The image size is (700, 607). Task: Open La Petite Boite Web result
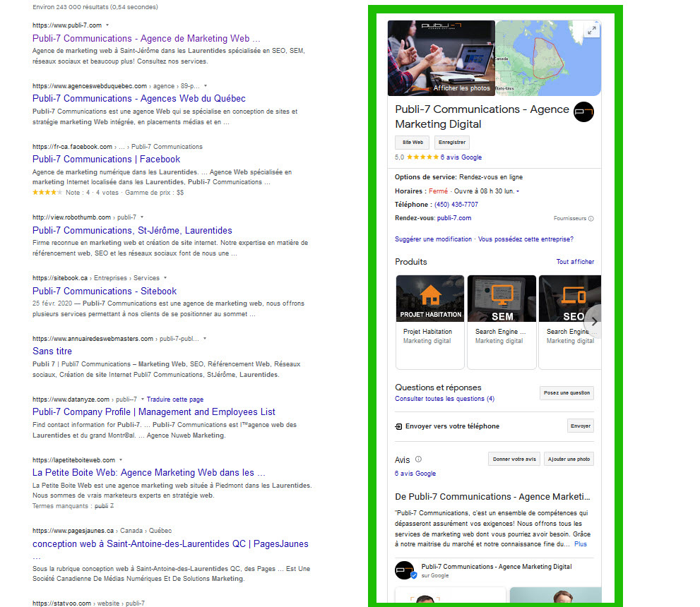(148, 473)
